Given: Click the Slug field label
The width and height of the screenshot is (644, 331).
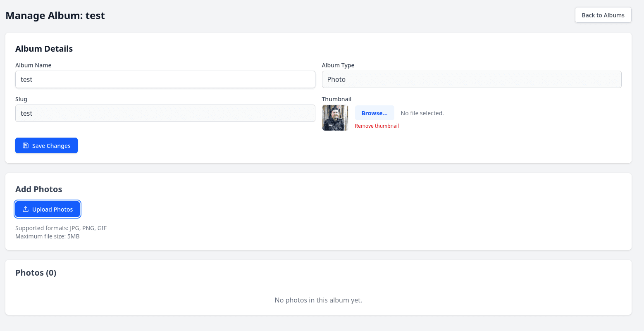Looking at the screenshot, I should (x=21, y=99).
